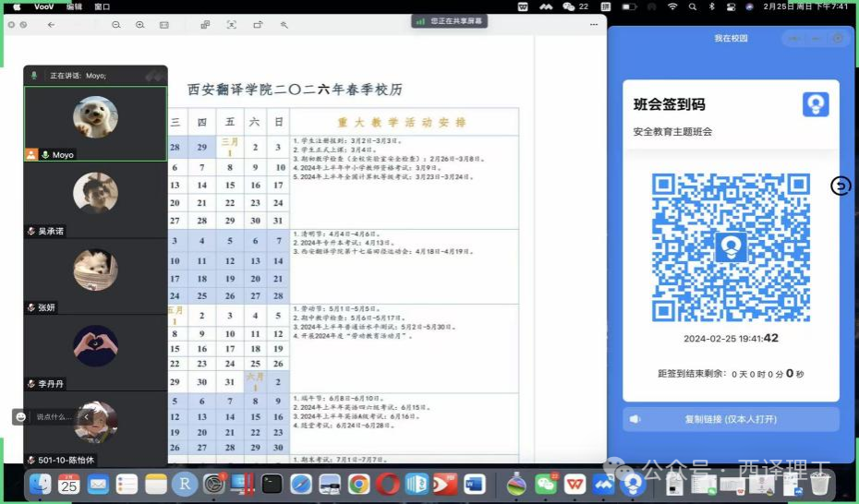Click the zoom out magnifier in viewer toolbar
The image size is (859, 504).
(116, 25)
